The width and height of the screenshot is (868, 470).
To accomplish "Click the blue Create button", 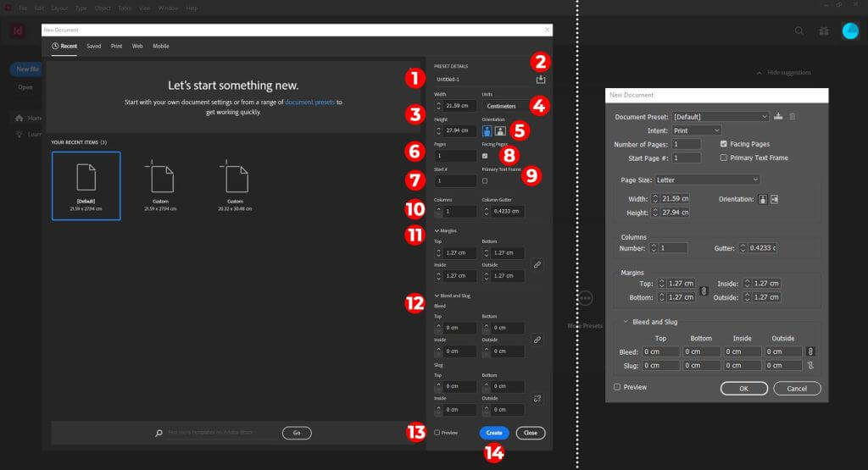I will point(494,433).
